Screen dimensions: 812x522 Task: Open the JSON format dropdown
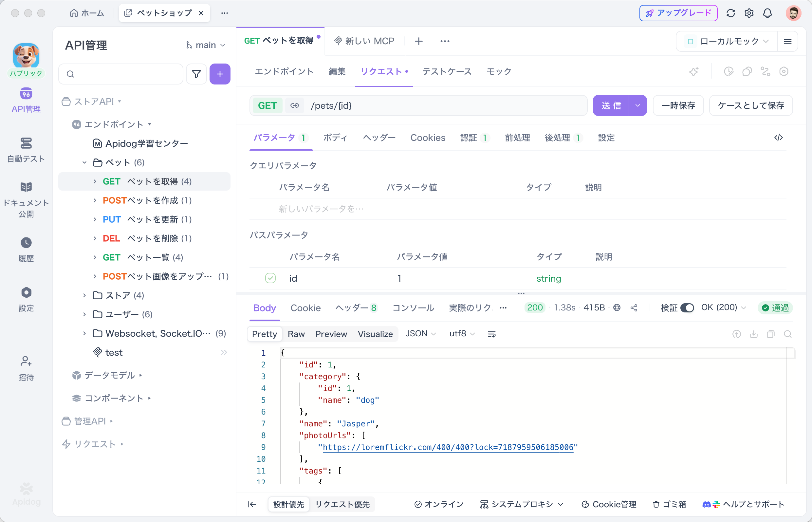point(421,334)
